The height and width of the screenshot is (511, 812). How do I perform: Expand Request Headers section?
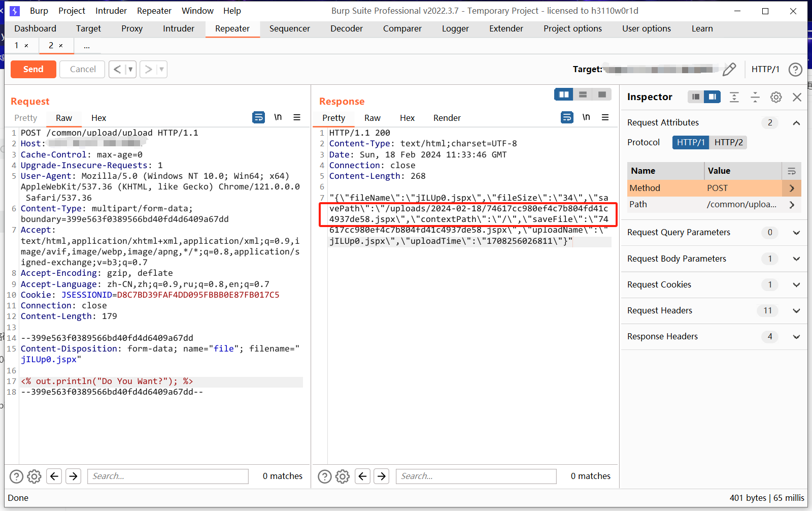[796, 311]
